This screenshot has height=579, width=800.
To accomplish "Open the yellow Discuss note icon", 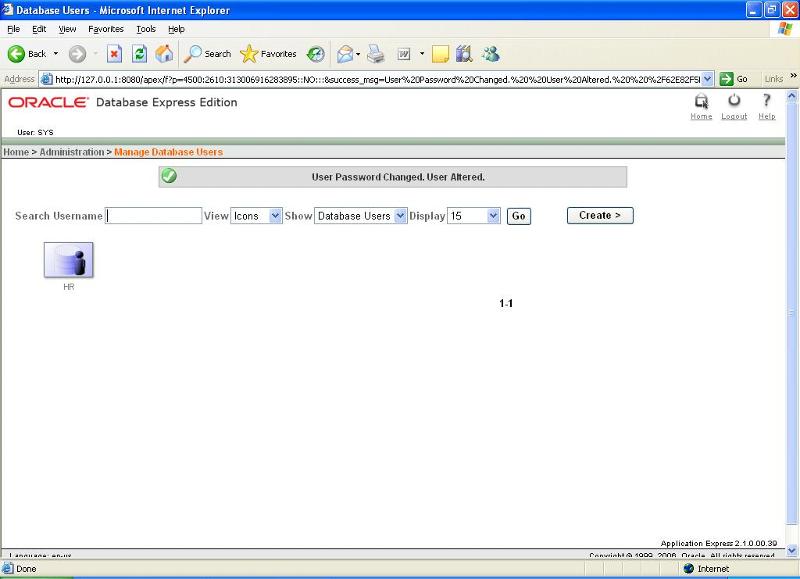I will coord(440,54).
